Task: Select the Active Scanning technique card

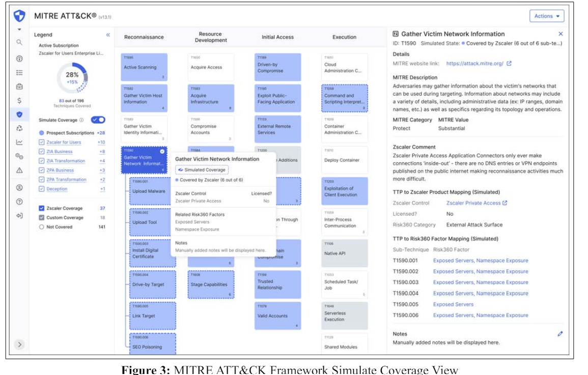Action: tap(144, 67)
